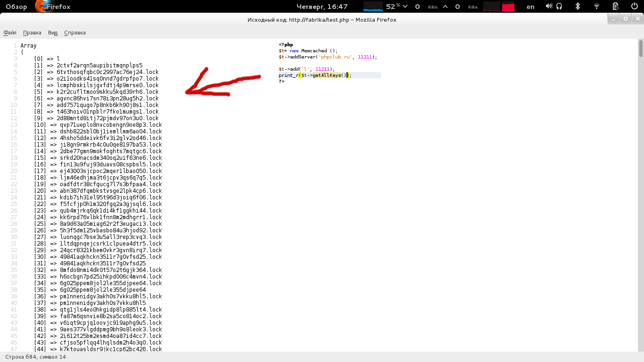Click the clock showing Четверг, 16:47
644x362 pixels.
322,7
